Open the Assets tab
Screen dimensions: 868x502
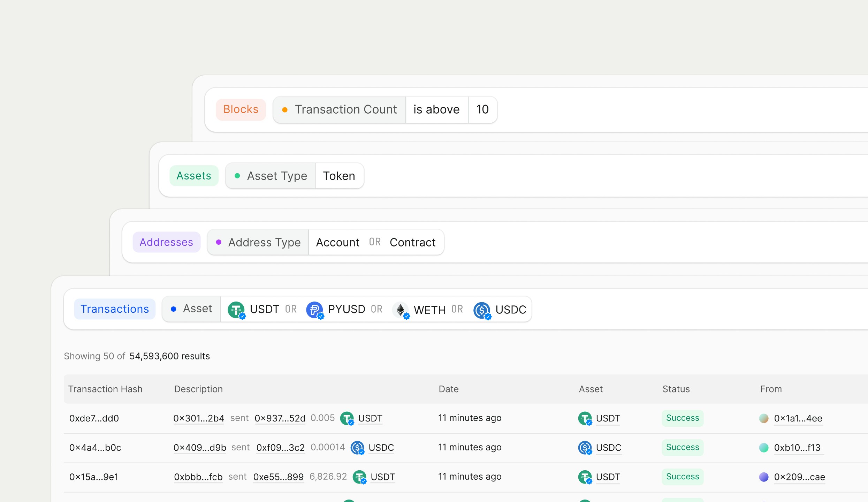tap(194, 176)
